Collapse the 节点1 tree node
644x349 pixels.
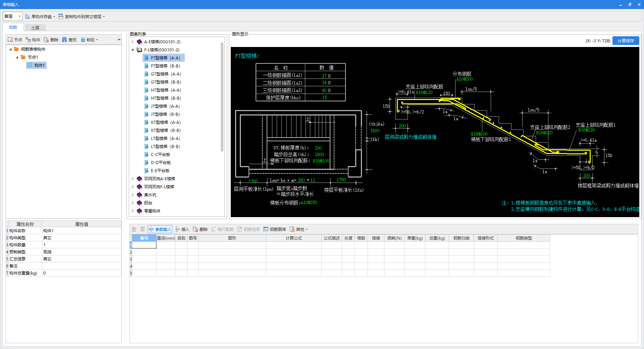[17, 57]
